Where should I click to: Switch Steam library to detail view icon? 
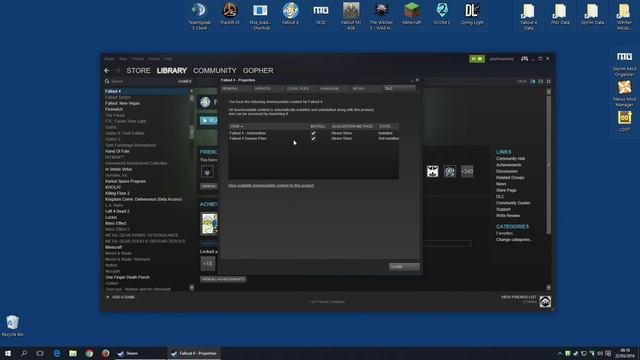(x=533, y=82)
